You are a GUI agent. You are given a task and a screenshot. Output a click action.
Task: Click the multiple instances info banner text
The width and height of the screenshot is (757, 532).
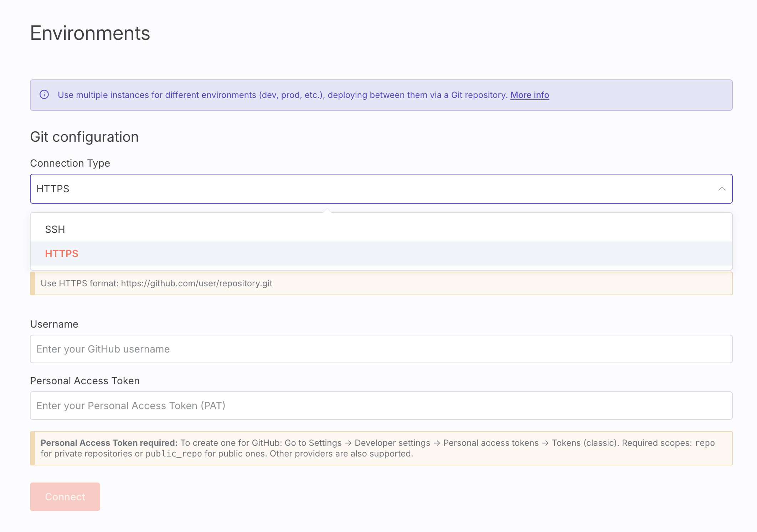click(x=282, y=95)
